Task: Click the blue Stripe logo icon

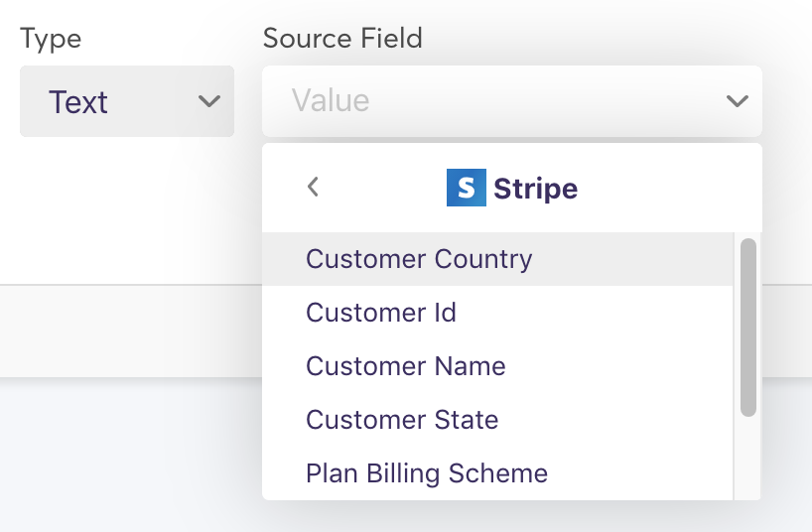Action: [x=466, y=188]
